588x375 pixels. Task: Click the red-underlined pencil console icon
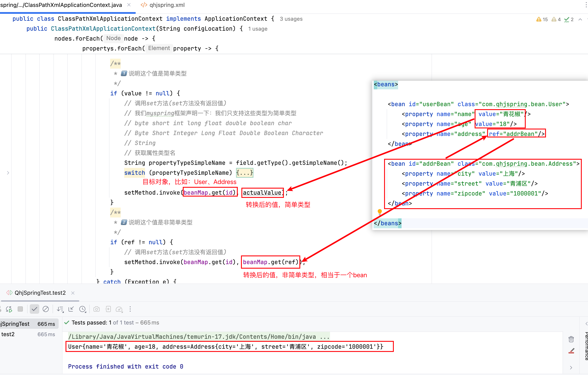coord(571,351)
